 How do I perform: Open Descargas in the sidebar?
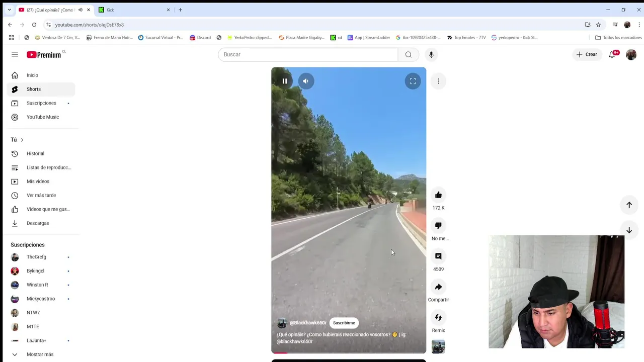pos(41,223)
